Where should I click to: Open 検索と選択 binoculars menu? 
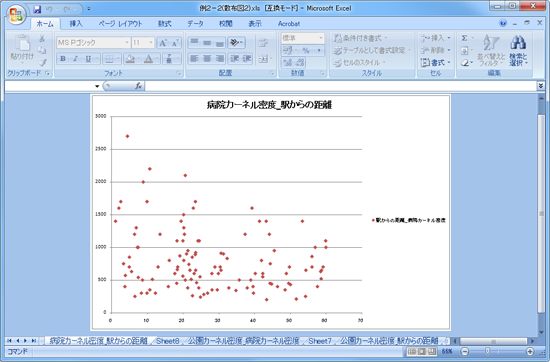(518, 51)
